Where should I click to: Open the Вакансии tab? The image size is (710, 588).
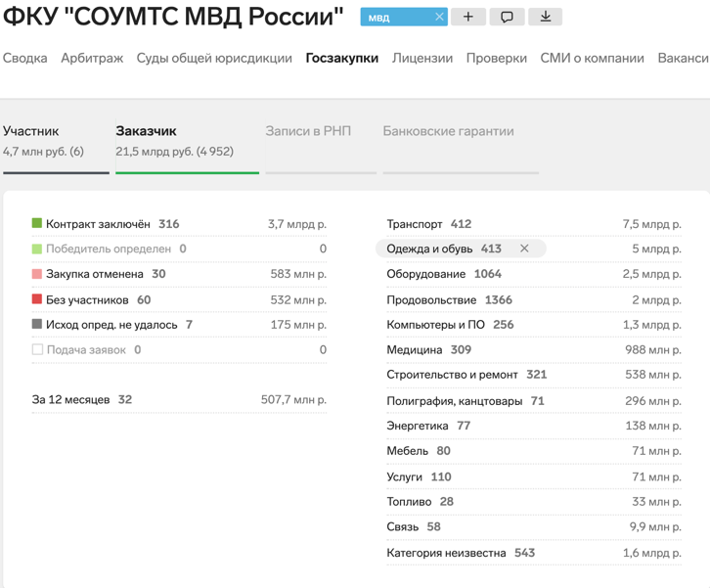pos(684,58)
